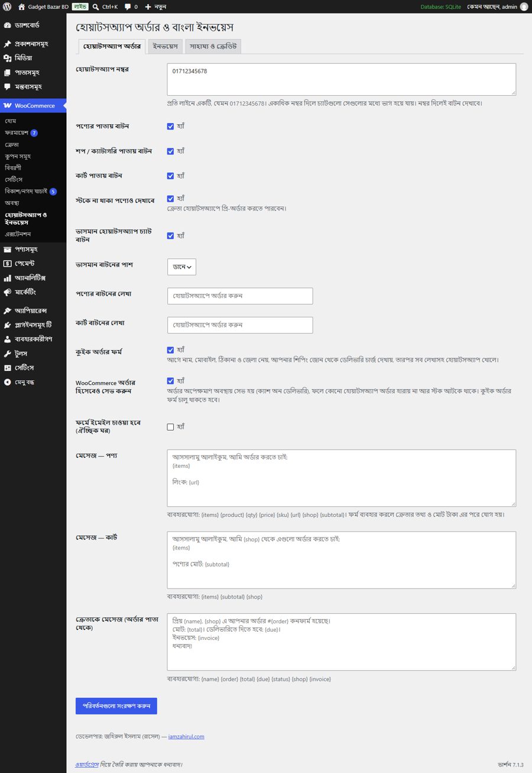Uncheck the ভাসমান হোয়াটসঅ্যাপ চ্যাট বাটন checkbox
Image resolution: width=532 pixels, height=773 pixels.
coord(170,235)
